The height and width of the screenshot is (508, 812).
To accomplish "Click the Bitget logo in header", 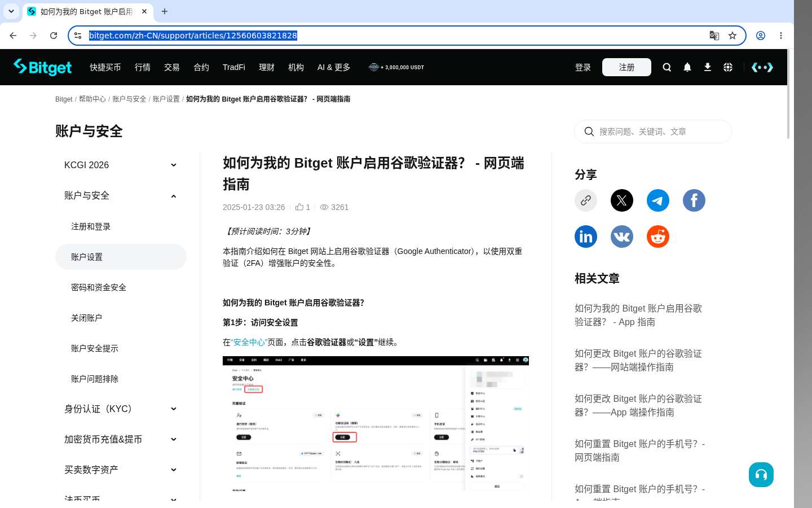I will tap(43, 67).
